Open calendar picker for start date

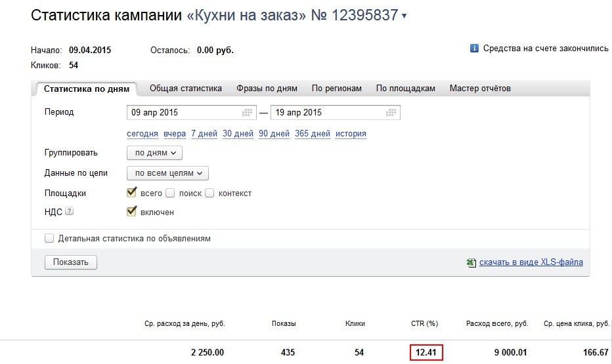247,113
